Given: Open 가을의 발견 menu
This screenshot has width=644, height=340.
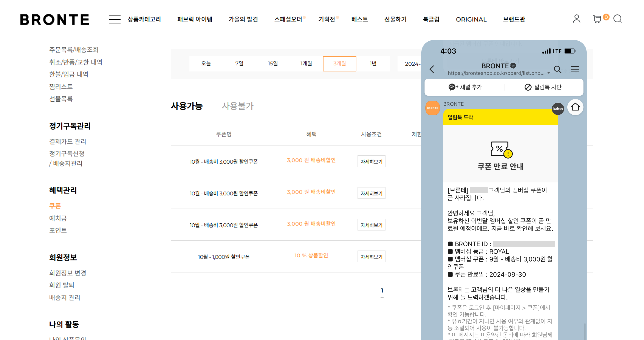Looking at the screenshot, I should tap(243, 19).
